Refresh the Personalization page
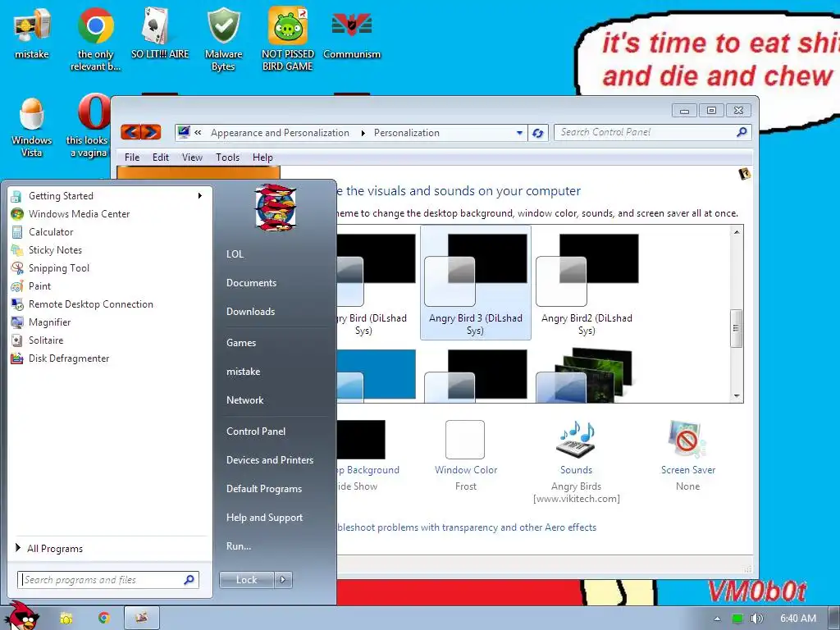840x630 pixels. coord(538,133)
